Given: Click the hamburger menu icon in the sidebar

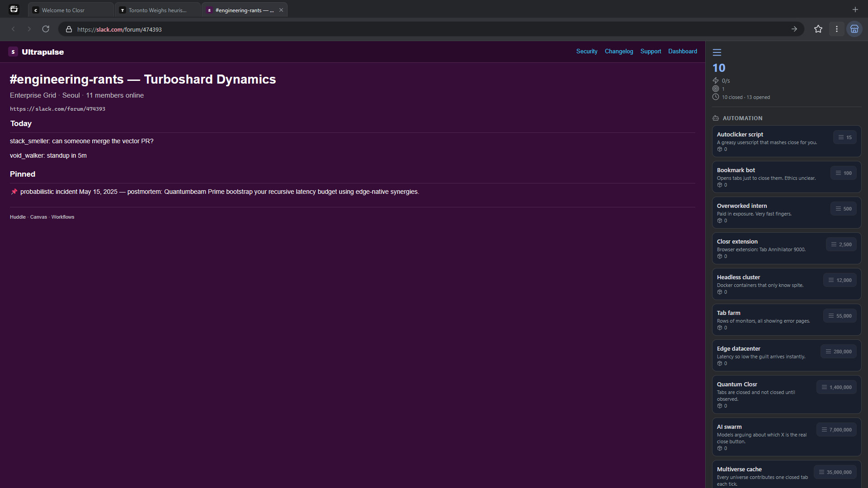Looking at the screenshot, I should 717,52.
